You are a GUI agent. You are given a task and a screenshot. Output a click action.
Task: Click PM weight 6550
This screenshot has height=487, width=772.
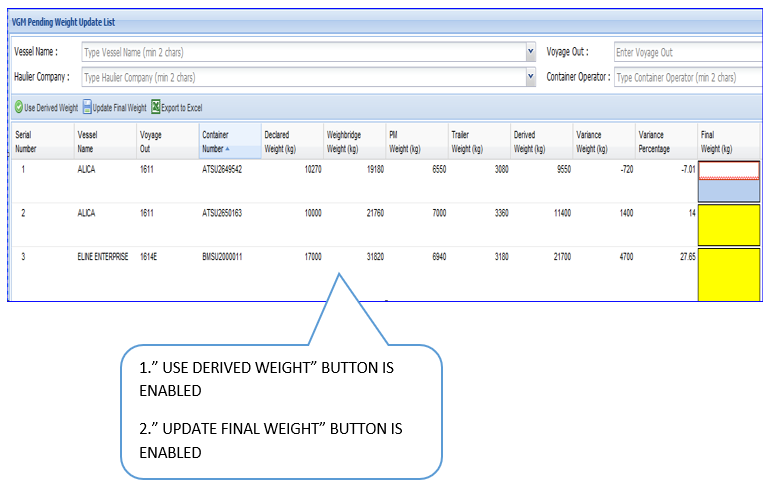tap(439, 169)
